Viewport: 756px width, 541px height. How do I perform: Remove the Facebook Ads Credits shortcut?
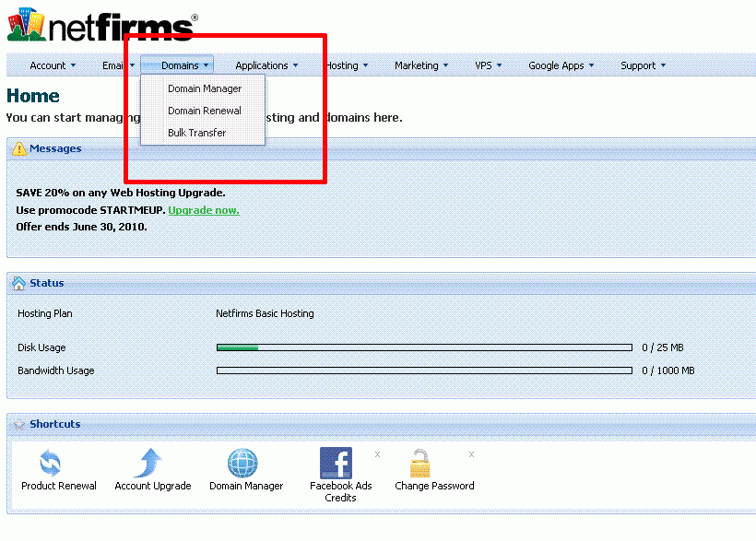[377, 454]
